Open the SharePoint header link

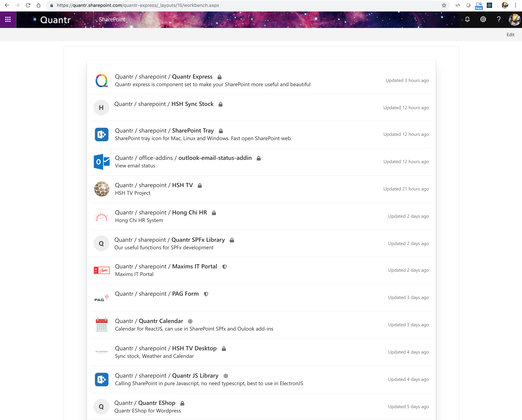(x=112, y=19)
